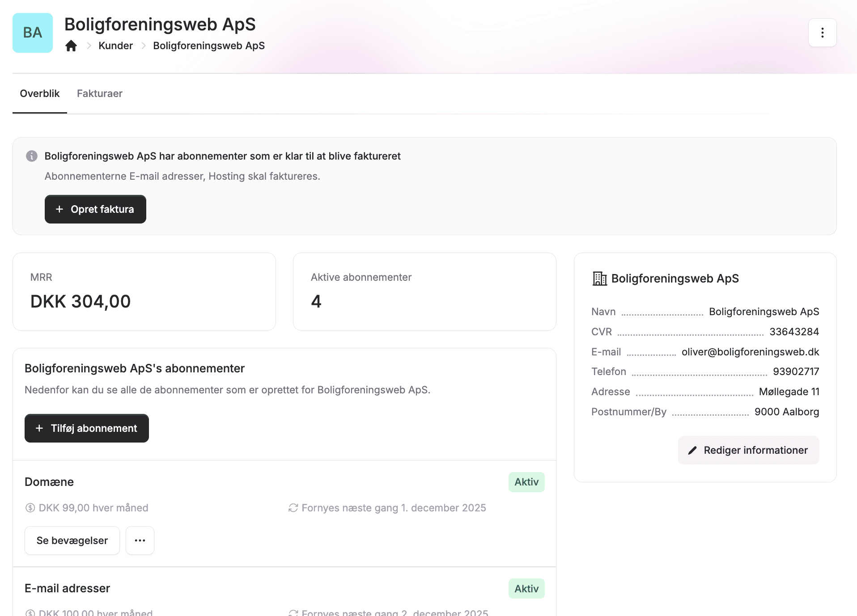Click the Rediger informationer button
The height and width of the screenshot is (616, 857).
[x=748, y=450]
